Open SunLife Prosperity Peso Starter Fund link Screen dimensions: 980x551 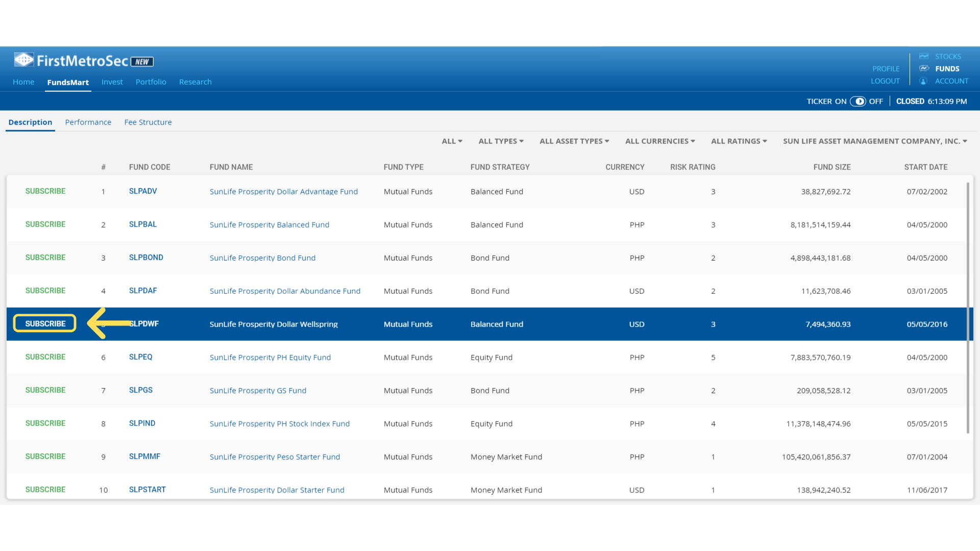point(275,457)
